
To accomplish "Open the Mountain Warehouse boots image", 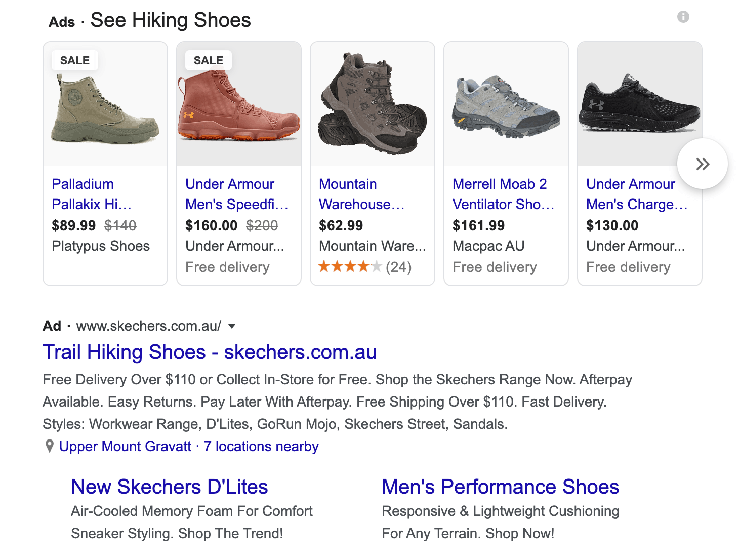I will click(373, 104).
